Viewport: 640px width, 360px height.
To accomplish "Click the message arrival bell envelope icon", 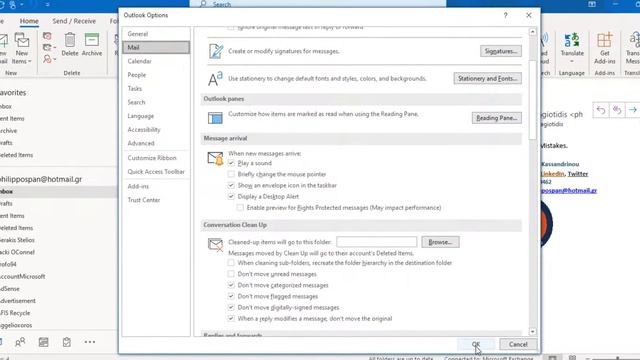I will coord(216,158).
